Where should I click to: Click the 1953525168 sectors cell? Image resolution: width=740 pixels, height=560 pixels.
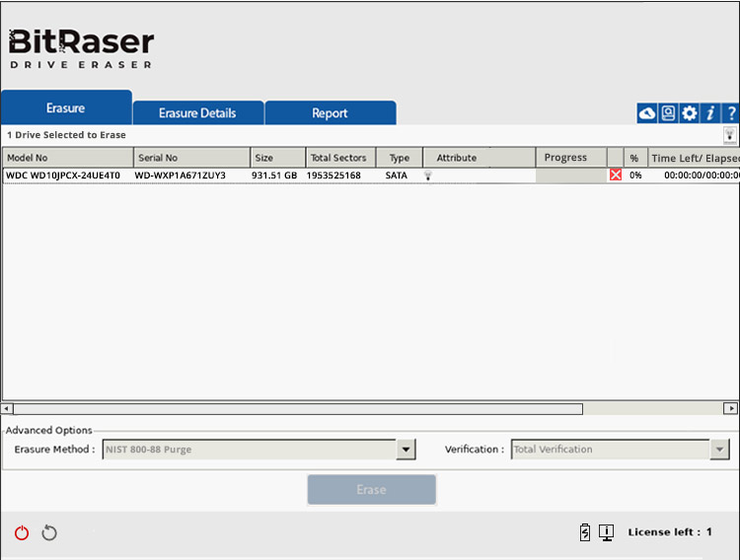point(333,175)
